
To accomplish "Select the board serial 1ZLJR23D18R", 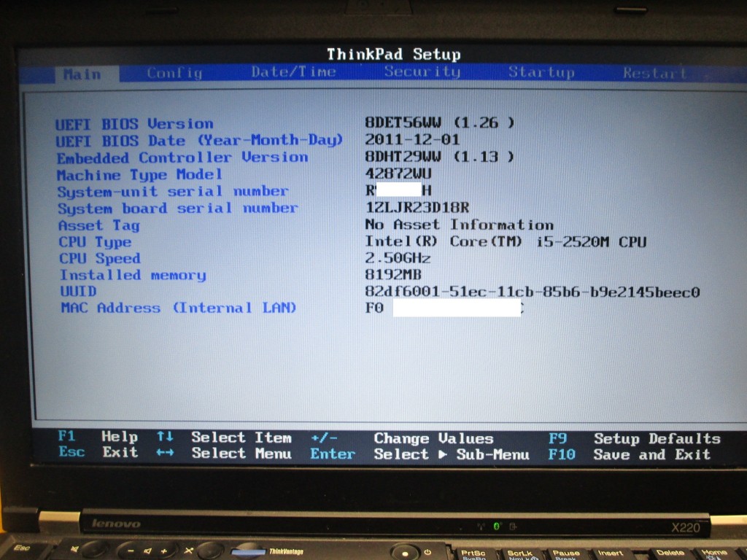I will (417, 207).
